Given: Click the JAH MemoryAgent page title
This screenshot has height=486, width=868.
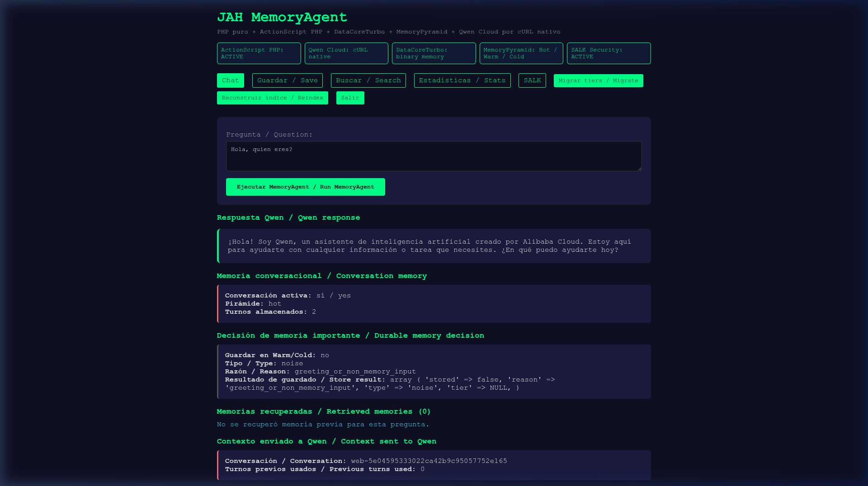Looking at the screenshot, I should pyautogui.click(x=282, y=17).
